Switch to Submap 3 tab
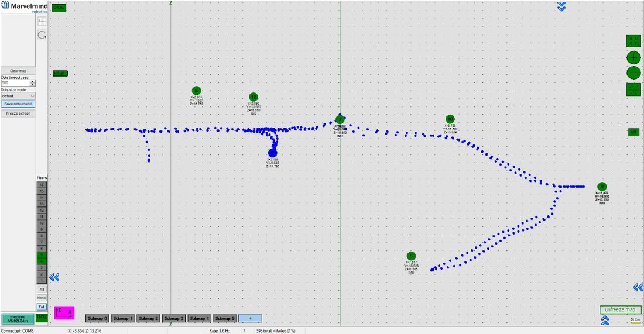The image size is (644, 334). tap(173, 318)
